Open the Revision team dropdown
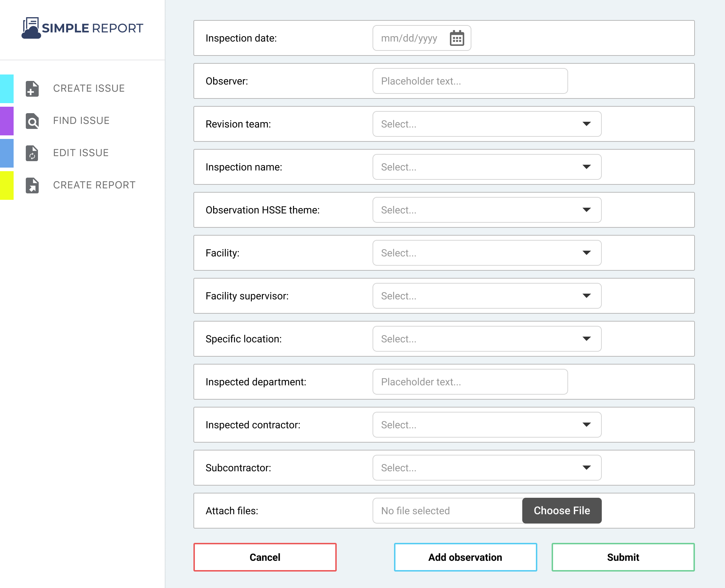Screen dimensions: 725x588 point(486,124)
